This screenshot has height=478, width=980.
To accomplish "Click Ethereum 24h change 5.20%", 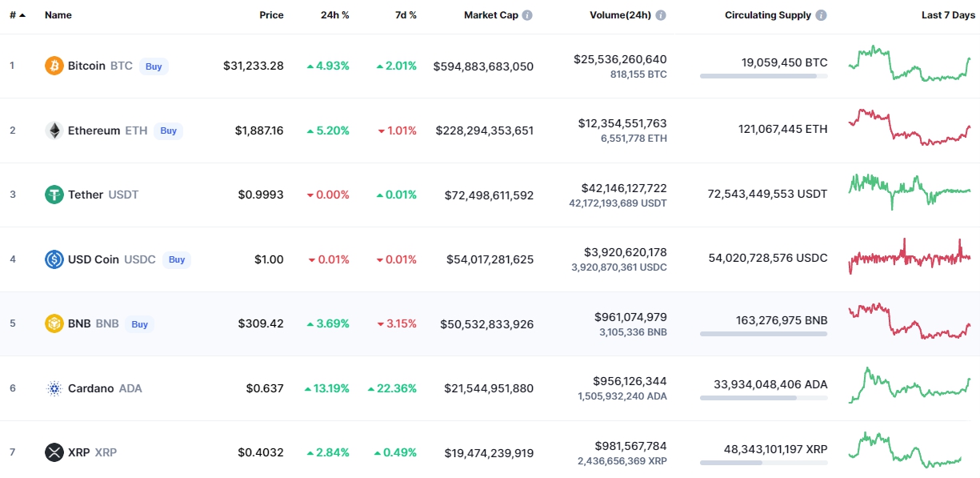I will click(328, 131).
